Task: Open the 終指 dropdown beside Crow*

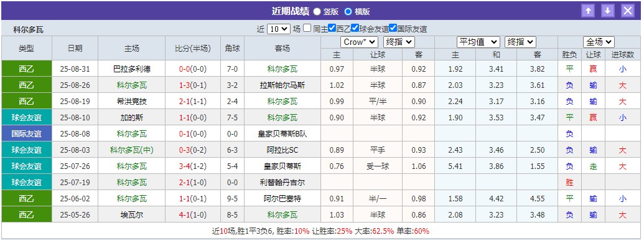Action: tap(399, 42)
